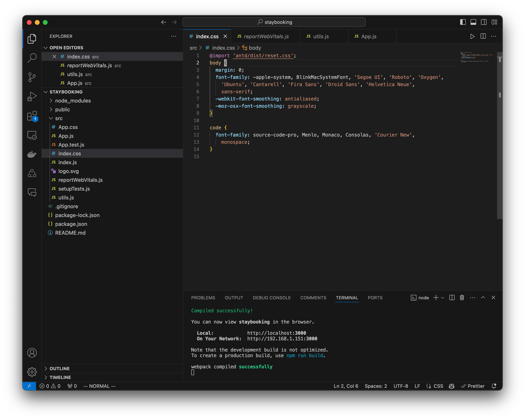525x420 pixels.
Task: Kill the terminal using the trash icon
Action: tap(462, 297)
